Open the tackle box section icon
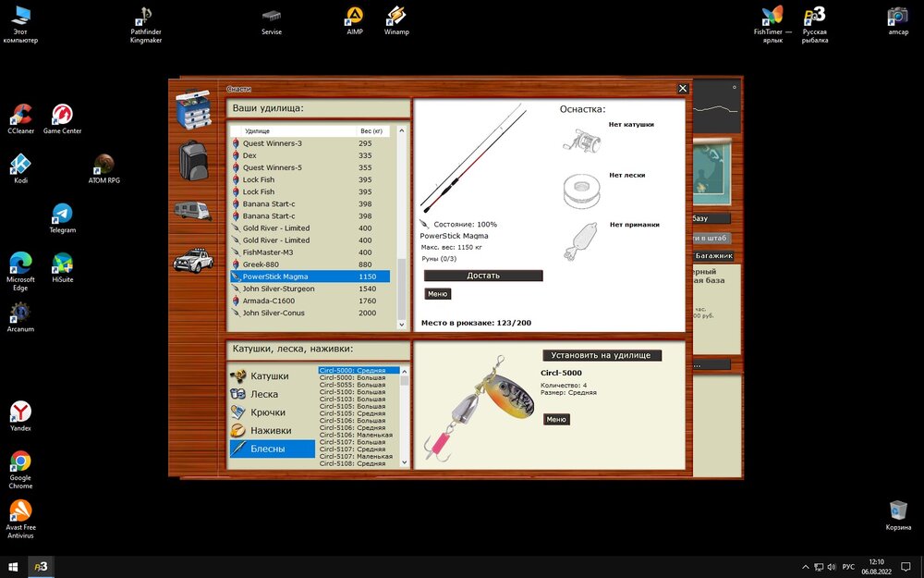Screen dimensions: 924x578 (193, 108)
